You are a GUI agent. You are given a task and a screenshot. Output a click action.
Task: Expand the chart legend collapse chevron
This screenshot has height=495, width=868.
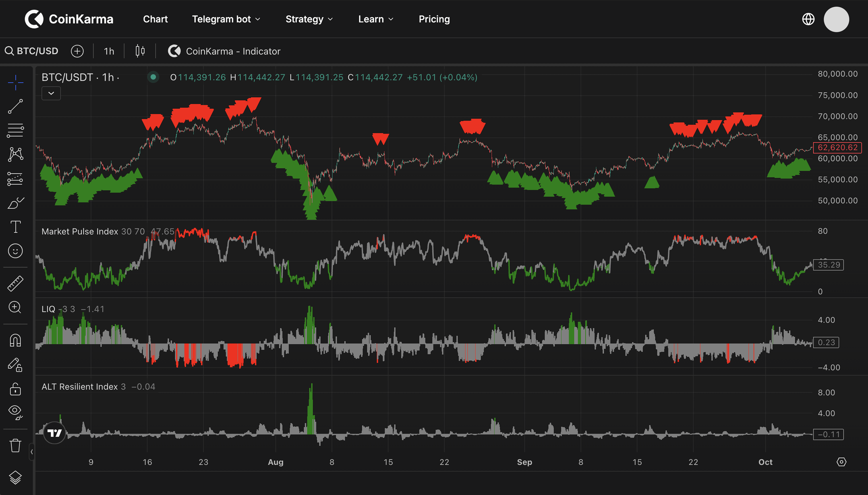click(x=51, y=93)
